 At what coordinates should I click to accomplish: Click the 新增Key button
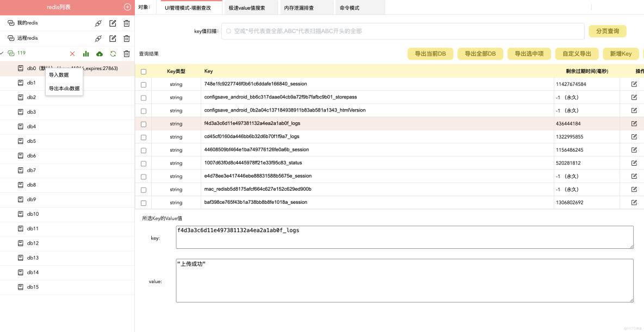620,54
